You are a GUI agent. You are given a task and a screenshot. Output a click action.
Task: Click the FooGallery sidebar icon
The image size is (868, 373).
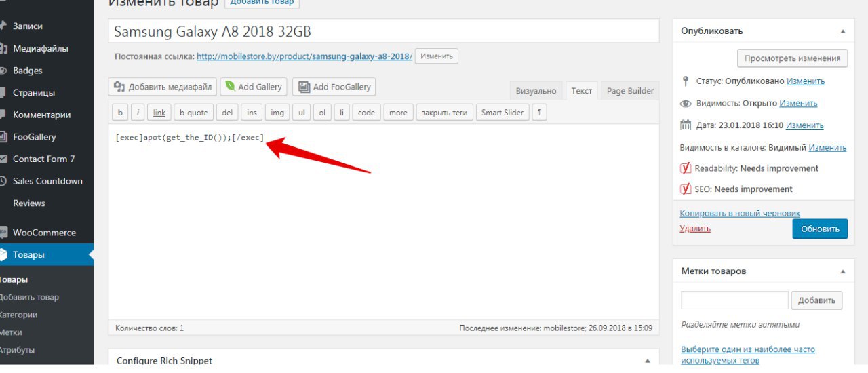pyautogui.click(x=3, y=137)
